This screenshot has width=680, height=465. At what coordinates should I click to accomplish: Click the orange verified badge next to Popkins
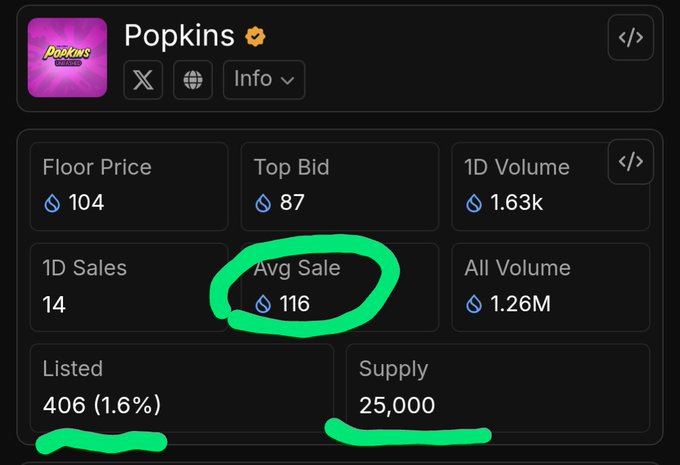coord(256,38)
